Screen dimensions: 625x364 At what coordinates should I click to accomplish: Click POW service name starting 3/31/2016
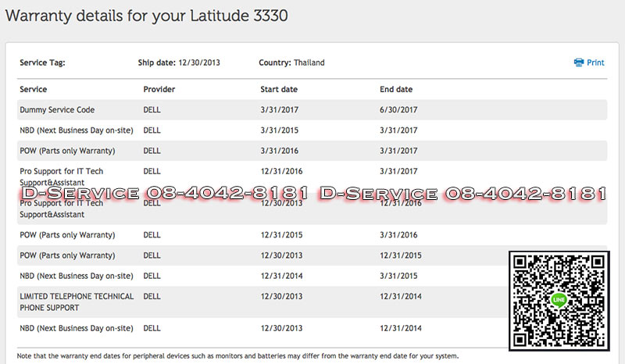(x=67, y=151)
